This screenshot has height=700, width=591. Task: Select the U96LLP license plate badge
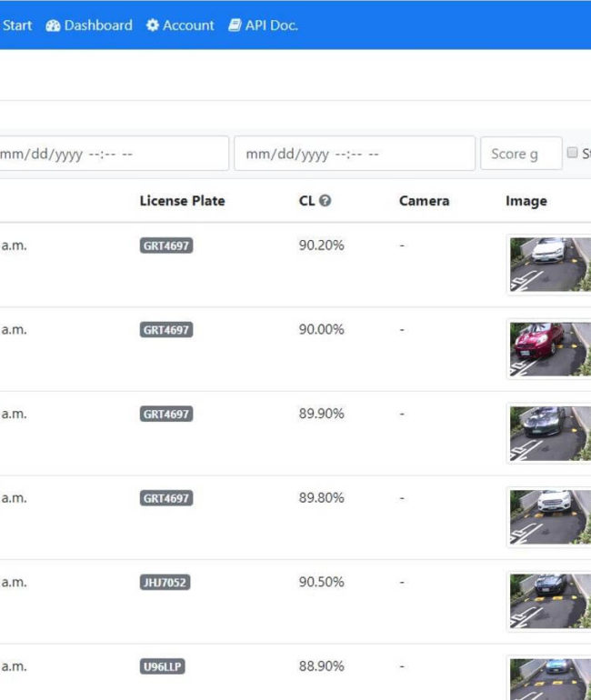[x=163, y=667]
